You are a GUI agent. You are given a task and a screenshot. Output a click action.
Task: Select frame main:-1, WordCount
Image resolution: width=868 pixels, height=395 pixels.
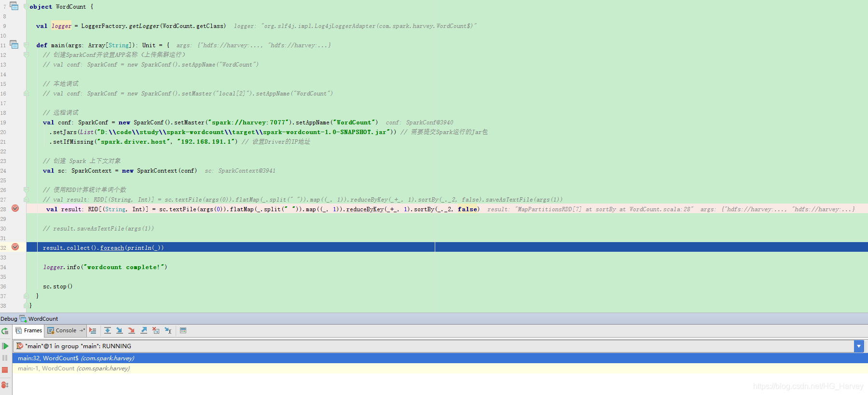coord(440,368)
